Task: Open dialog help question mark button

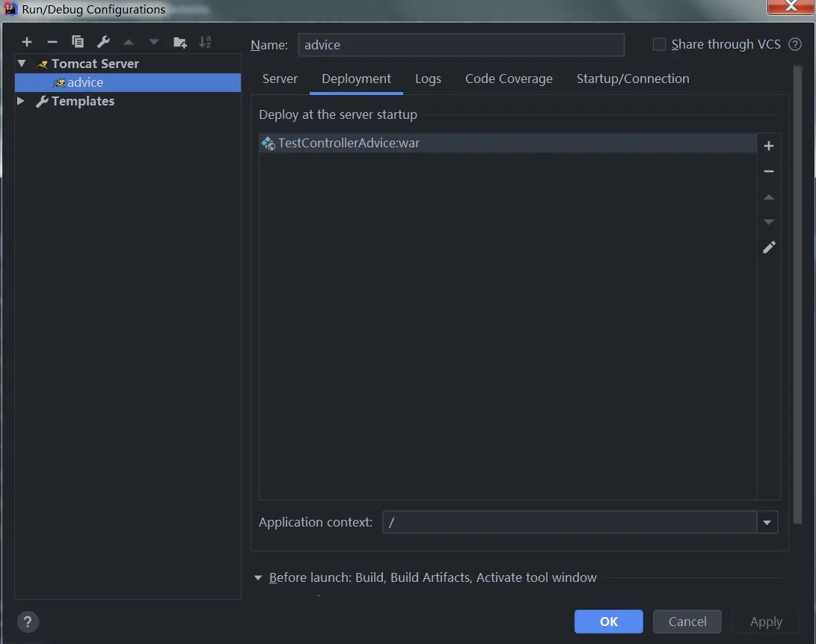Action: pyautogui.click(x=28, y=622)
